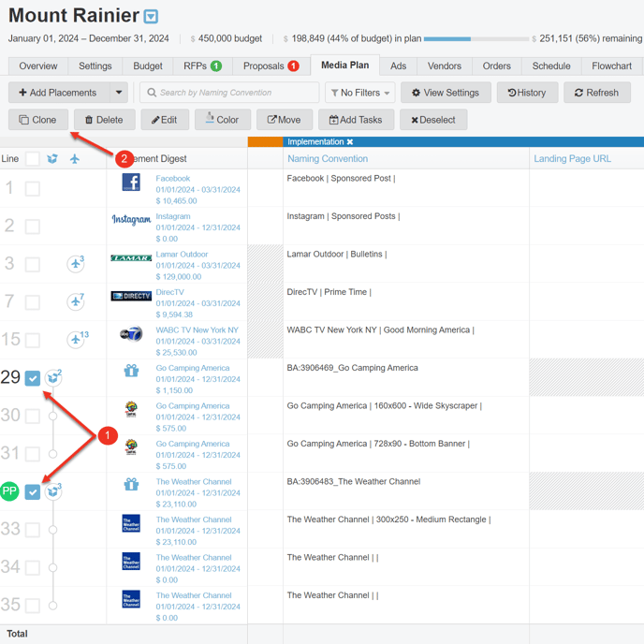Open the Orders tab

coord(496,66)
